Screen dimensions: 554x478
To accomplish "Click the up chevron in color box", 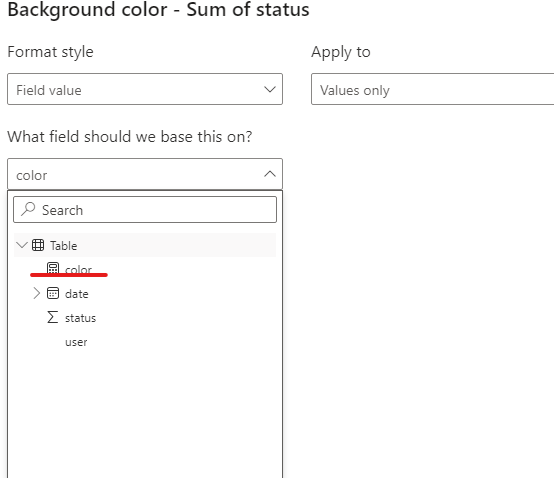I will coord(270,174).
